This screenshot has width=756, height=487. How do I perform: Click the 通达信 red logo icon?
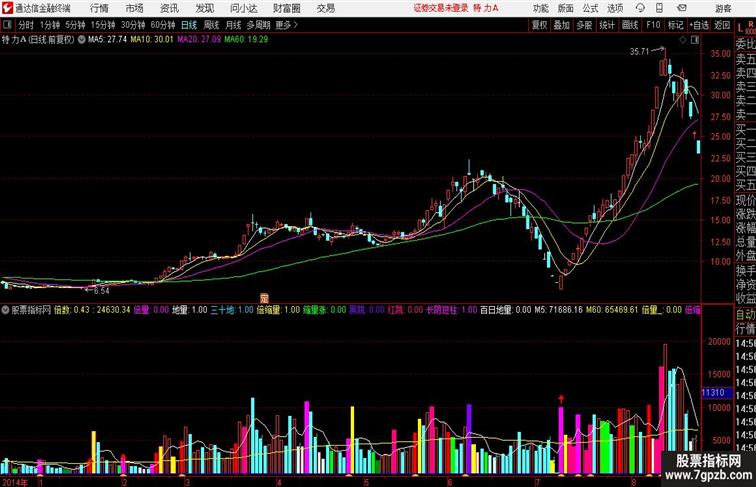[x=7, y=8]
